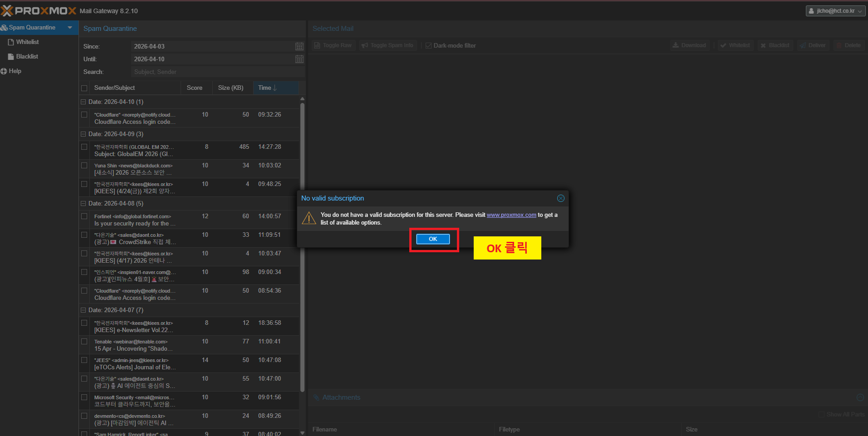This screenshot has width=868, height=436.
Task: Click the Download icon in toolbar
Action: pos(676,45)
